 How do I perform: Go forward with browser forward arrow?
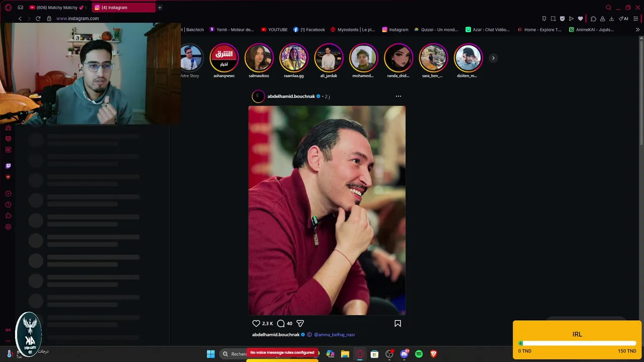pyautogui.click(x=29, y=19)
